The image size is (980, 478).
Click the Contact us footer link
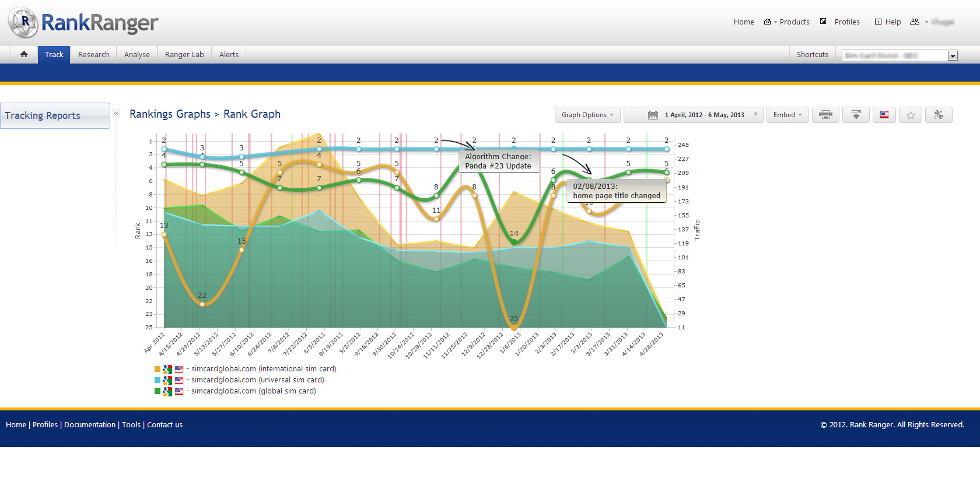[x=164, y=424]
